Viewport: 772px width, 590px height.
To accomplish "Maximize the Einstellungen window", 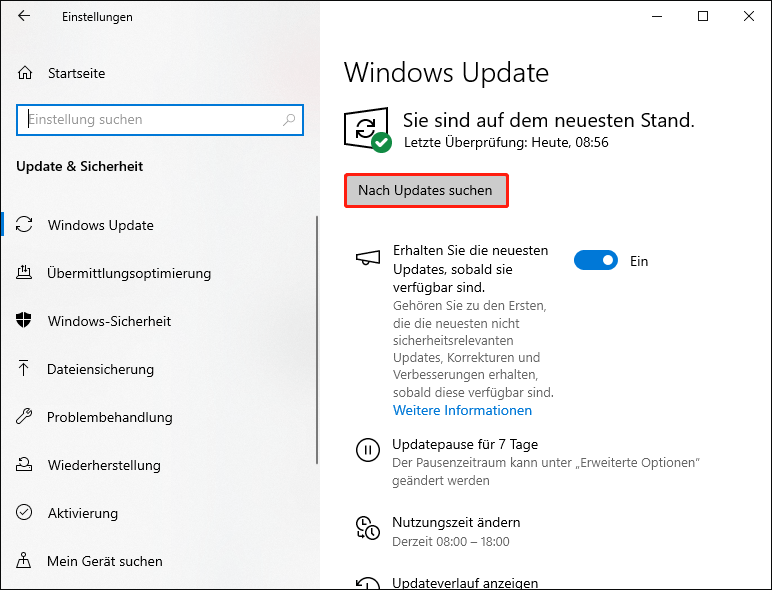I will coord(703,16).
